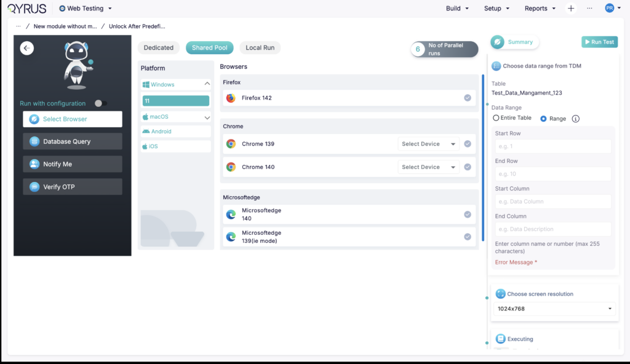Click the Microsoftedge 140 browser icon
The width and height of the screenshot is (630, 364).
(231, 214)
